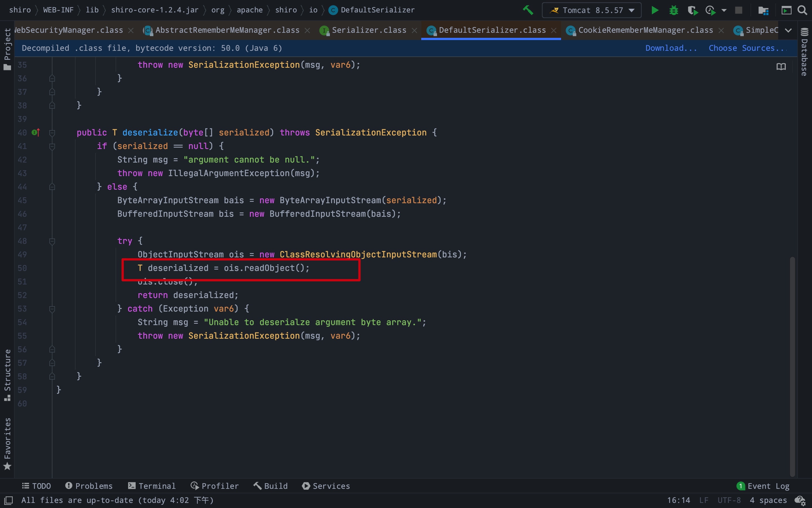Click line number 45 in the gutter
Image resolution: width=812 pixels, height=508 pixels.
pos(22,200)
